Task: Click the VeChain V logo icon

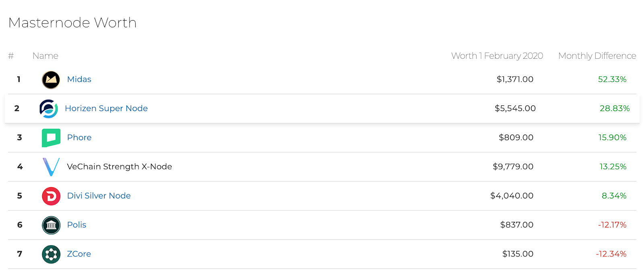Action: pyautogui.click(x=51, y=167)
